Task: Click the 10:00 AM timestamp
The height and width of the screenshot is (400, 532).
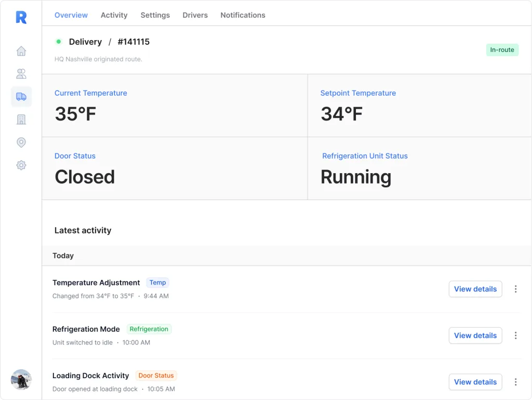Action: (x=136, y=343)
